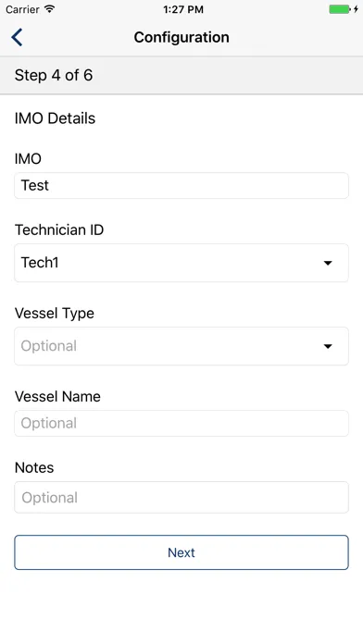Tap the Wi-Fi status icon

coord(49,9)
